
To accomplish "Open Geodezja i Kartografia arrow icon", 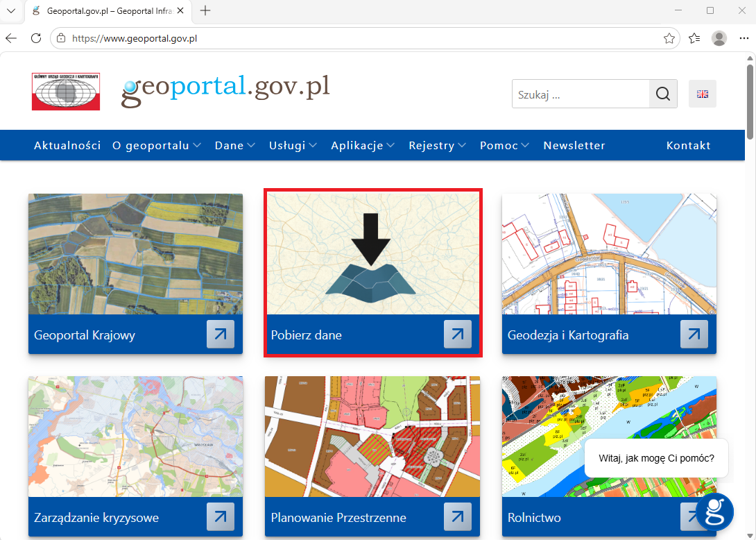I will click(694, 334).
